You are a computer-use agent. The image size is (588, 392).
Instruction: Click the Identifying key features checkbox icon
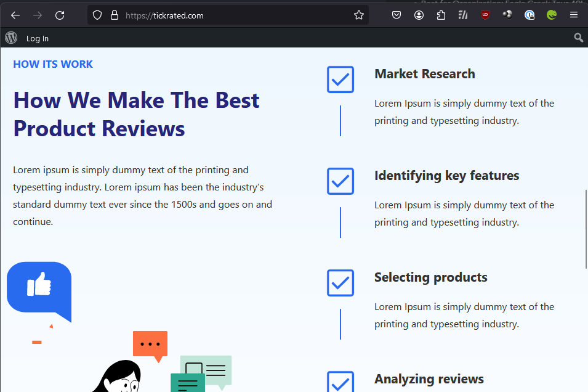pos(340,181)
